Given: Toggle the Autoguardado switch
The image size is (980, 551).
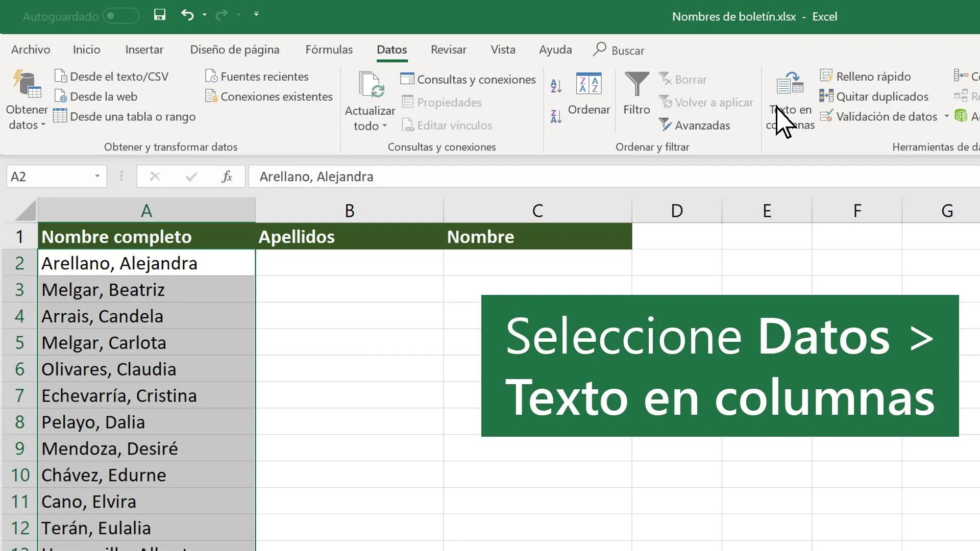Looking at the screenshot, I should (x=121, y=16).
